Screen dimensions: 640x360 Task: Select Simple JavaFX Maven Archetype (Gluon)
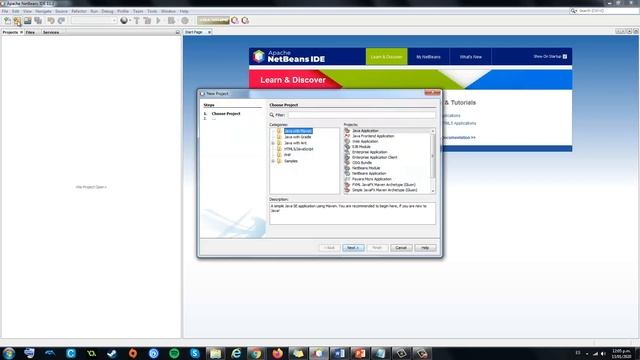(384, 190)
